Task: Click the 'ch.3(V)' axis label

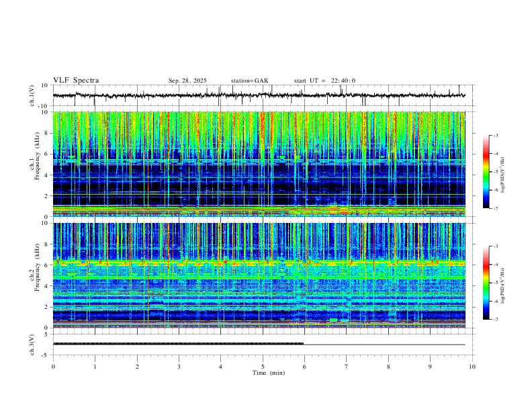Action: pos(32,345)
